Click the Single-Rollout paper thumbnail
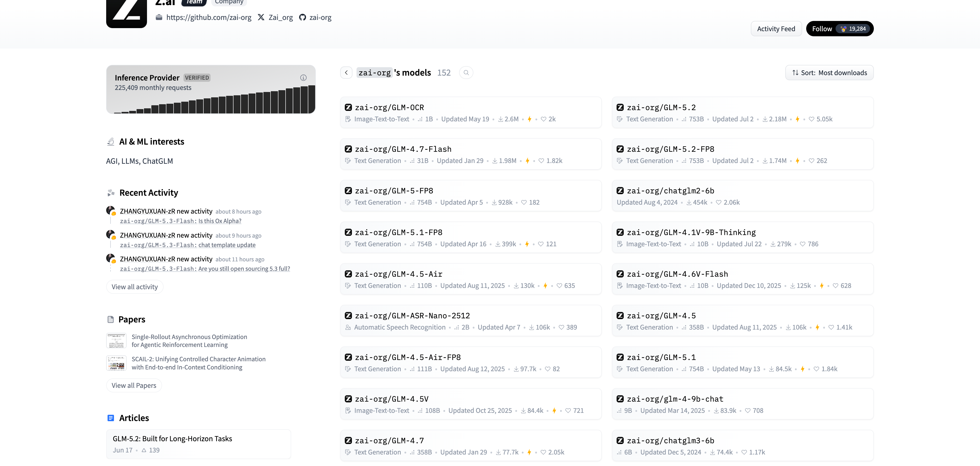Image resolution: width=980 pixels, height=466 pixels. (x=116, y=341)
